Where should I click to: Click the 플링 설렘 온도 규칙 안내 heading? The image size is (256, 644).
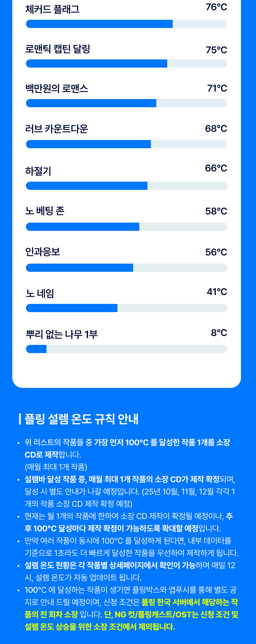(81, 419)
